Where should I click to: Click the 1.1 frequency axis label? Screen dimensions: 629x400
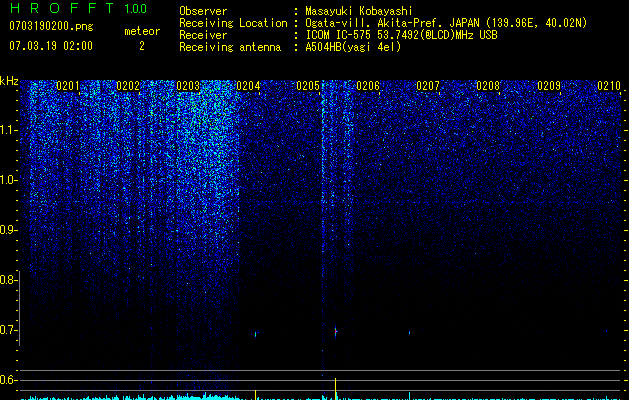pyautogui.click(x=8, y=130)
